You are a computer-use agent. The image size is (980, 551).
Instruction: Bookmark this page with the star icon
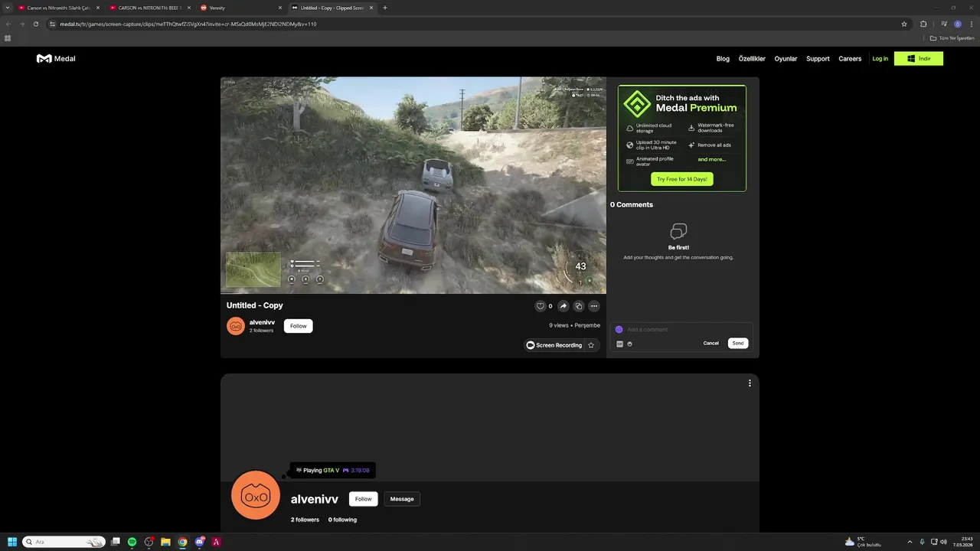904,24
